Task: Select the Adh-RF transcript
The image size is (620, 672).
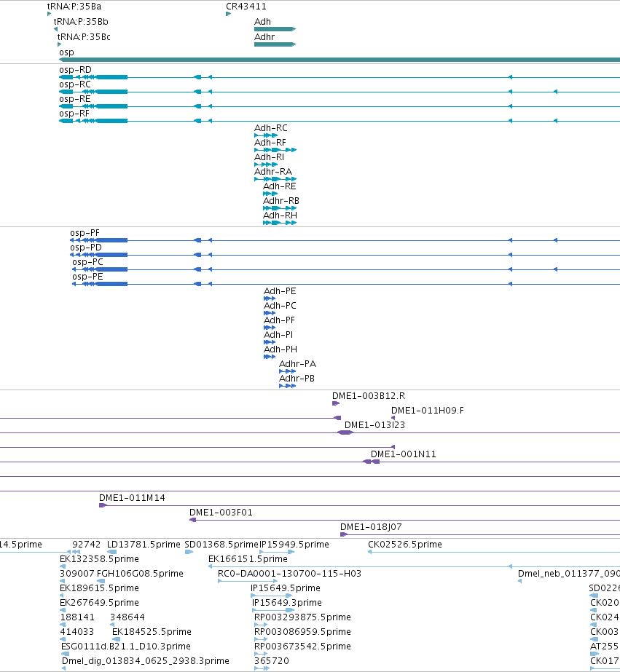Action: point(275,150)
